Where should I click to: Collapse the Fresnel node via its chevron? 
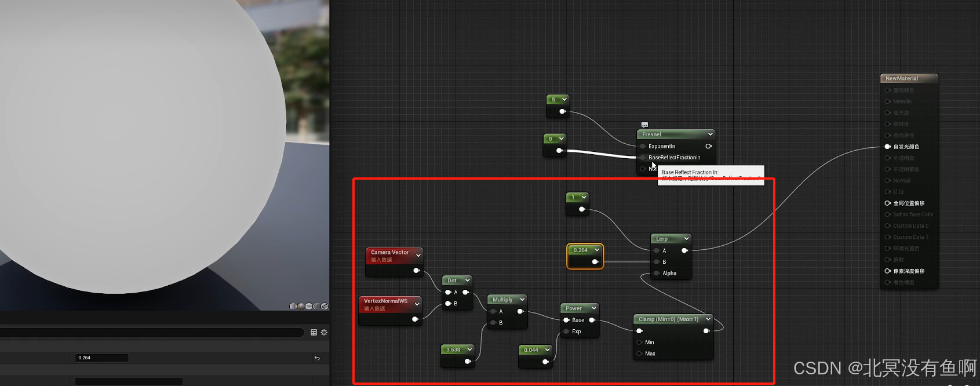pos(711,134)
